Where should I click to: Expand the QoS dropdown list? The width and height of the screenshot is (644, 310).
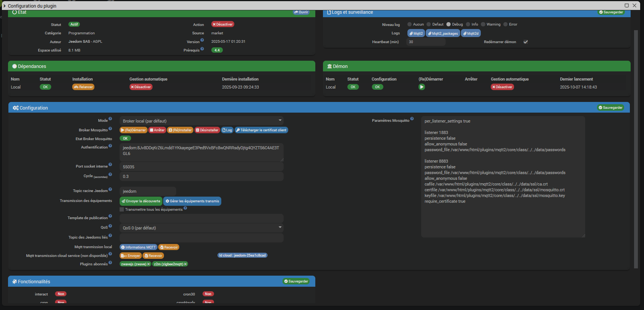pyautogui.click(x=201, y=228)
